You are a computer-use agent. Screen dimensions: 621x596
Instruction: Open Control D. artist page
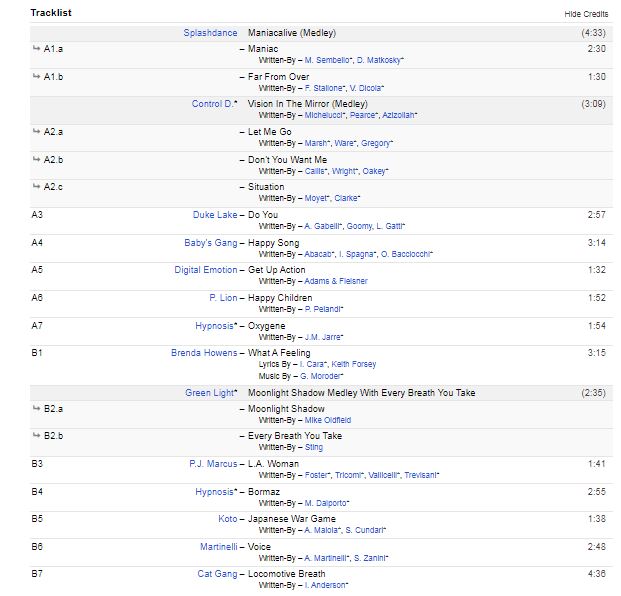coord(214,104)
